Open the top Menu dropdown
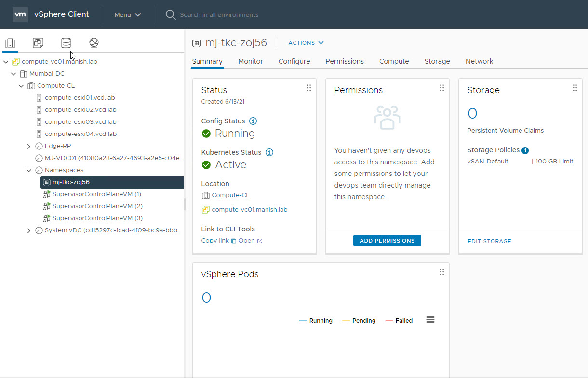Viewport: 588px width, 378px height. pos(127,14)
